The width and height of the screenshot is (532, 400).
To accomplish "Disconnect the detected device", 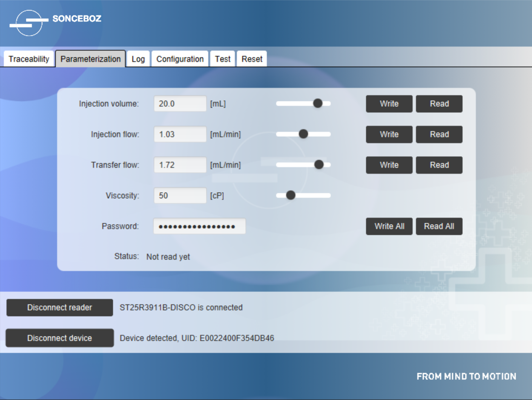I will (x=59, y=338).
